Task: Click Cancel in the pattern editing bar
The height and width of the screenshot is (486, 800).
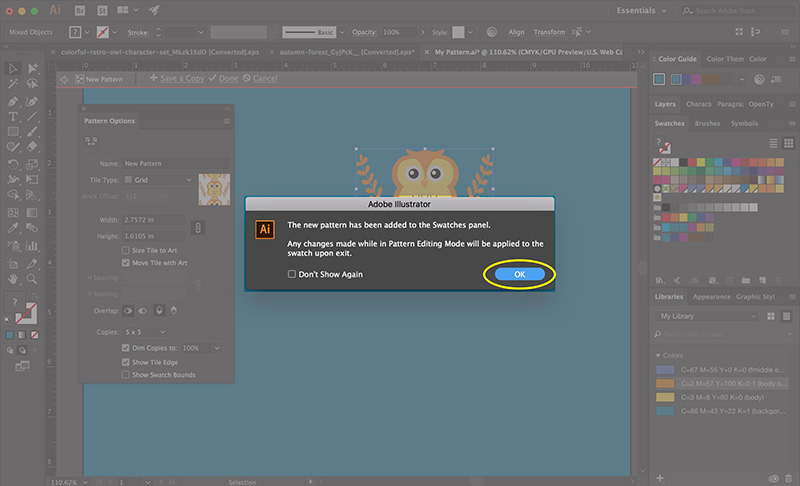Action: 265,79
